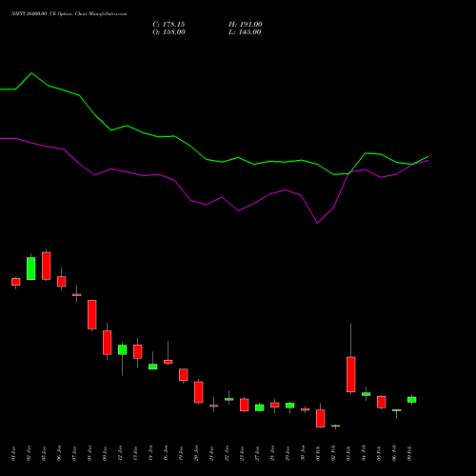The height and width of the screenshot is (476, 476).
Task: Select the 01 Jan date label
Action: (13, 453)
